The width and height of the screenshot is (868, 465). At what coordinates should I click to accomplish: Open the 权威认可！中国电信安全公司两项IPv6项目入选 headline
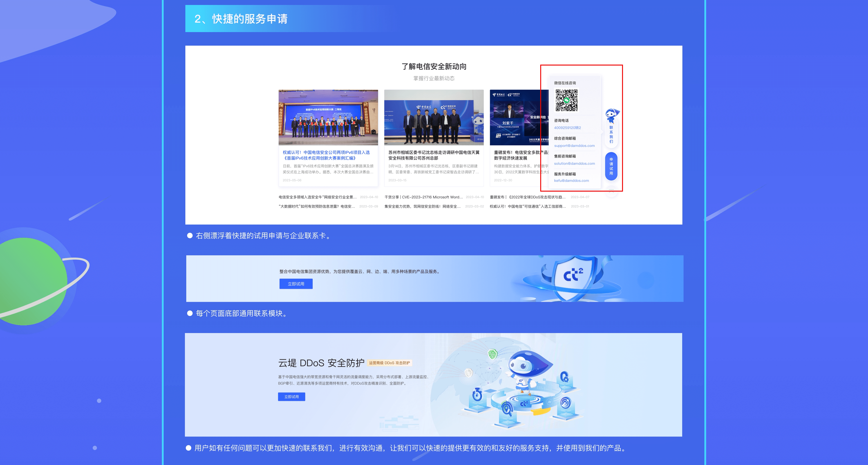[326, 155]
